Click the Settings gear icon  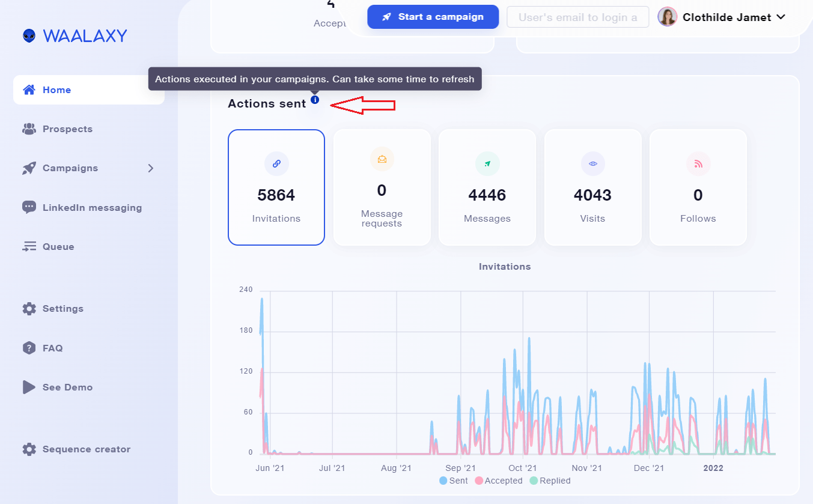click(x=29, y=309)
